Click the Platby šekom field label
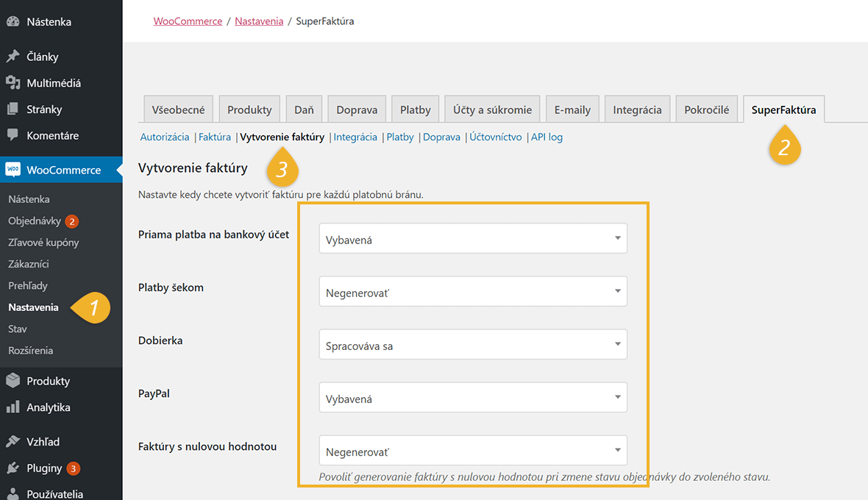Screen dimensions: 868x500 coord(171,287)
